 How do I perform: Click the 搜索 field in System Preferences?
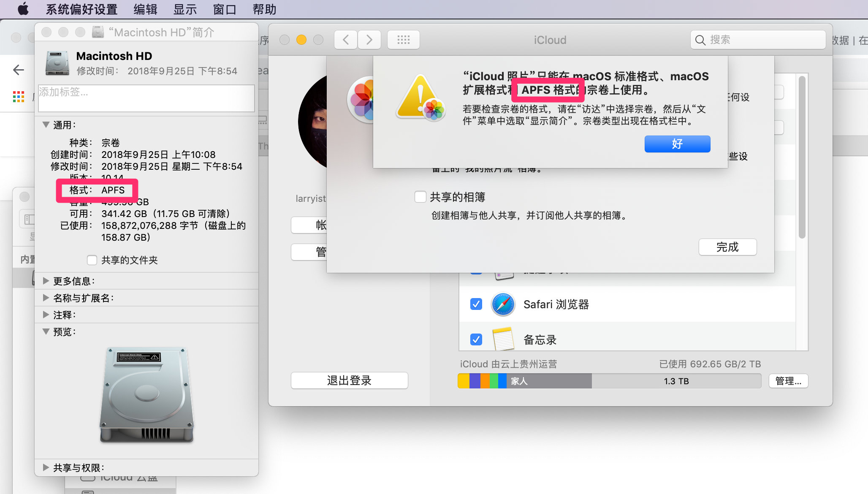click(758, 40)
